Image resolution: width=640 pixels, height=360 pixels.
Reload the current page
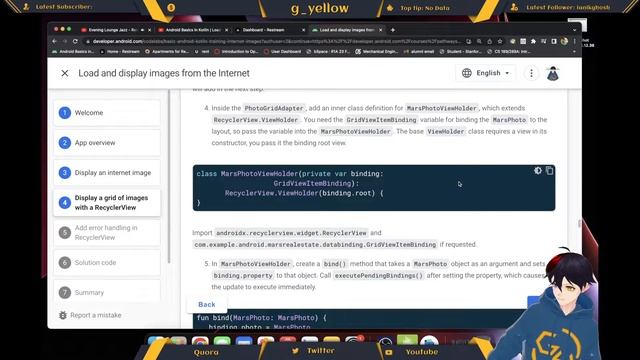[75, 41]
